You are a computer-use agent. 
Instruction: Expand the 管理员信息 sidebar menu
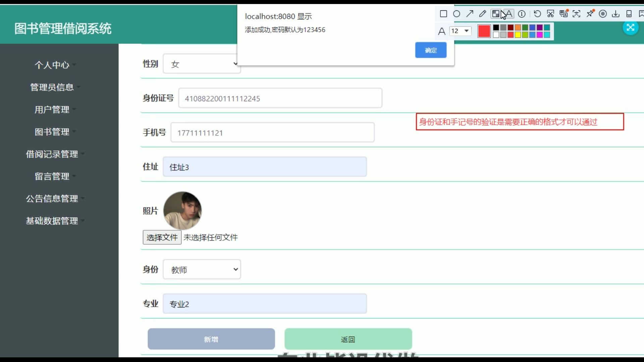click(55, 87)
